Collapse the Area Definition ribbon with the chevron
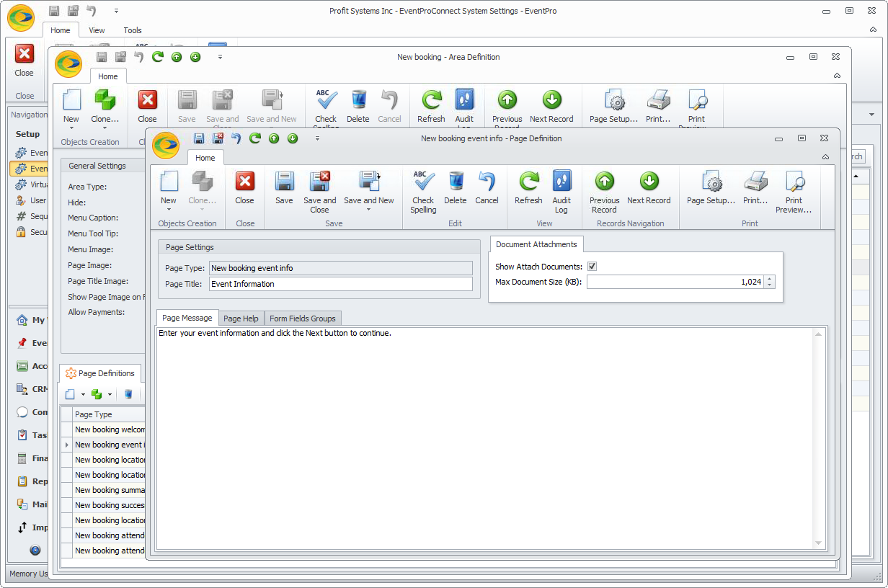 coord(837,76)
